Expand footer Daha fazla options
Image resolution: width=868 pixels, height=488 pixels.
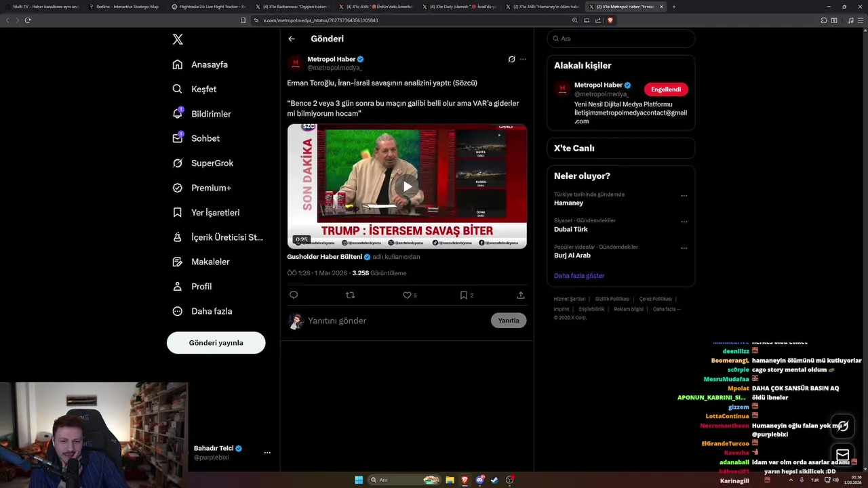[x=666, y=309]
